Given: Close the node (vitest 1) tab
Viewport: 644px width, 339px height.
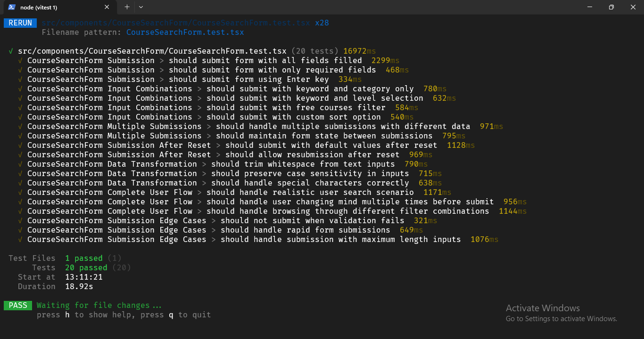Looking at the screenshot, I should [x=107, y=7].
